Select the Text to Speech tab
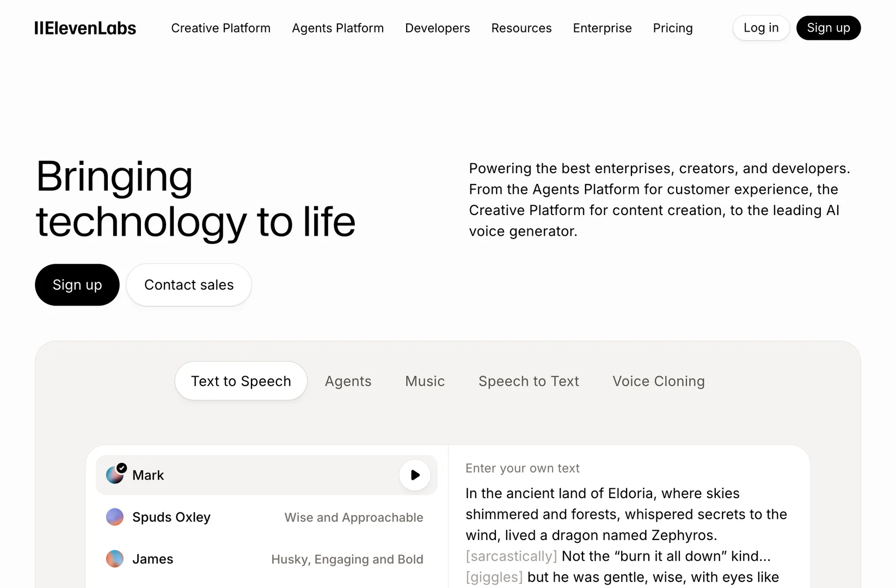This screenshot has width=896, height=588. 241,381
